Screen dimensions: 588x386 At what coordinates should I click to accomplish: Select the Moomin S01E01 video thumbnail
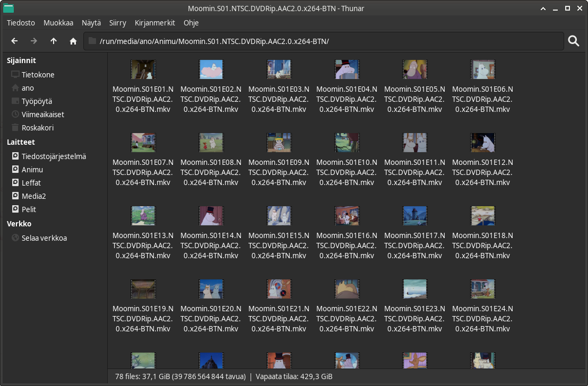143,69
